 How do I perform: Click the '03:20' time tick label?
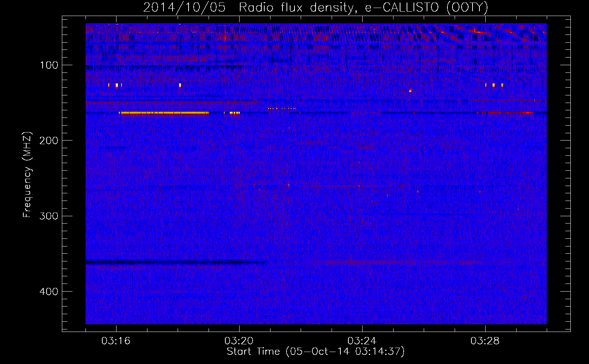pos(239,341)
